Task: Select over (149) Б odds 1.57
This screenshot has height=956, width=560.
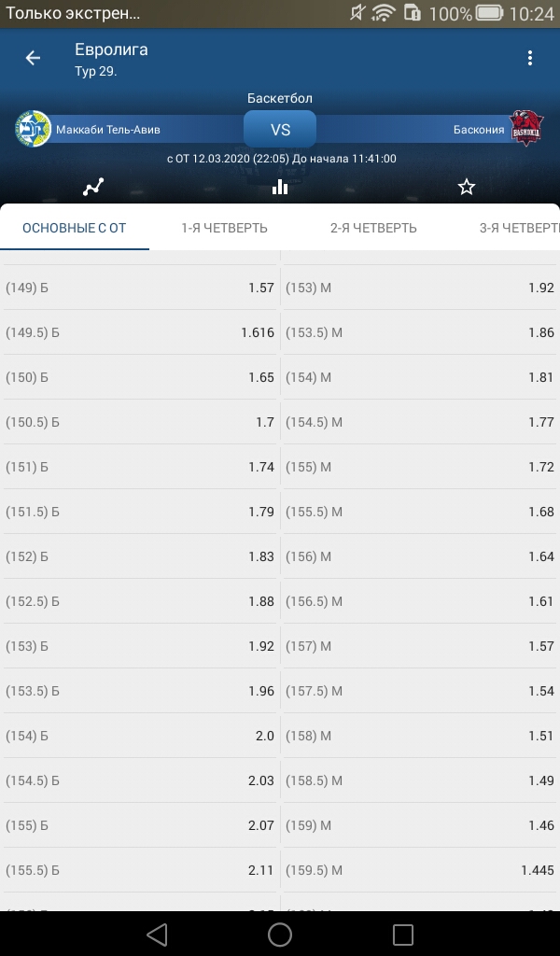Action: tap(140, 288)
